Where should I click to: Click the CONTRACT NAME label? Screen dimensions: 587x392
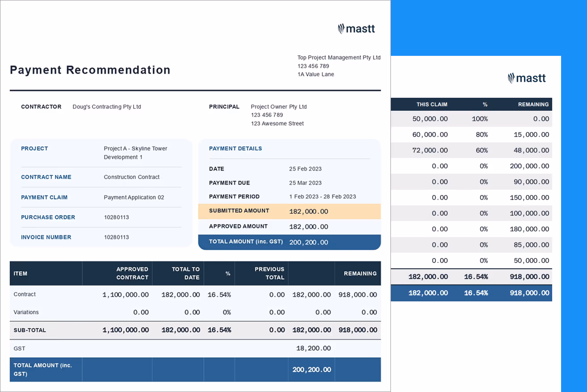click(46, 177)
